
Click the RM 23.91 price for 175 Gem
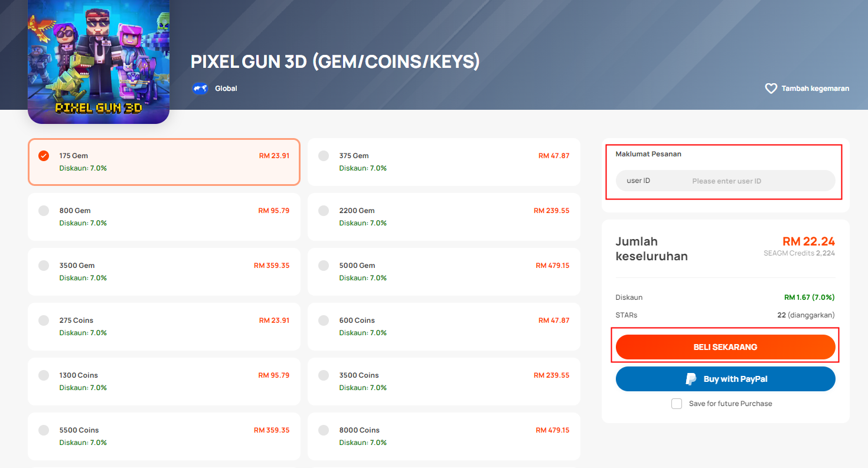[274, 156]
